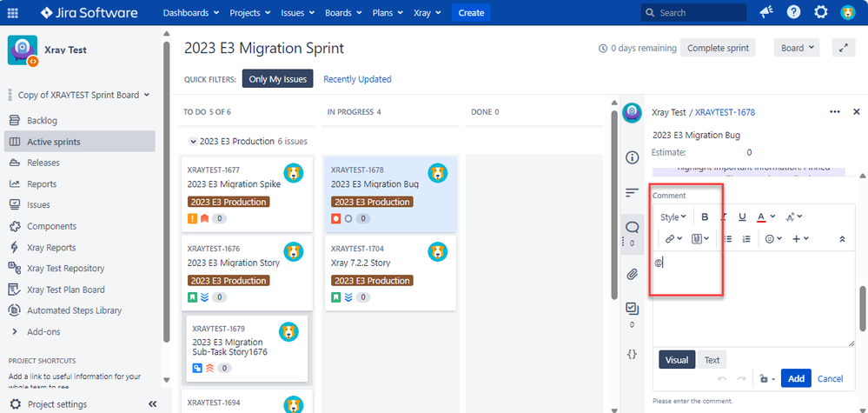Cancel the comment
Image resolution: width=868 pixels, height=413 pixels.
[831, 379]
